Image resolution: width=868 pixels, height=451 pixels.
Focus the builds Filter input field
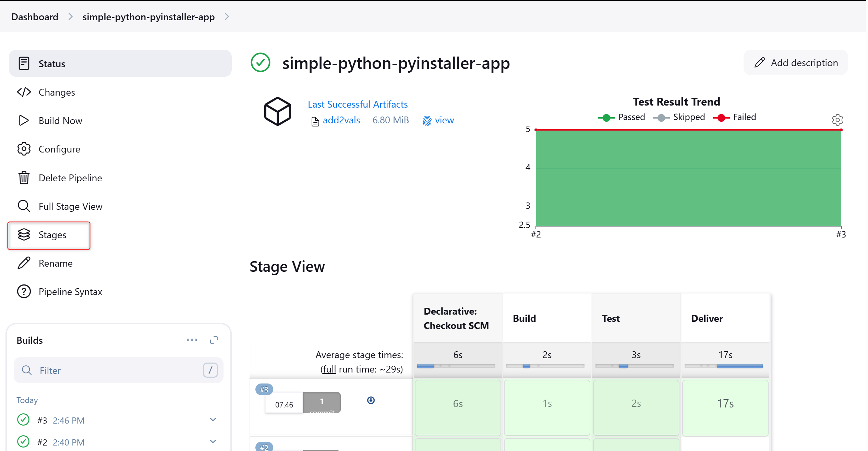(x=119, y=370)
